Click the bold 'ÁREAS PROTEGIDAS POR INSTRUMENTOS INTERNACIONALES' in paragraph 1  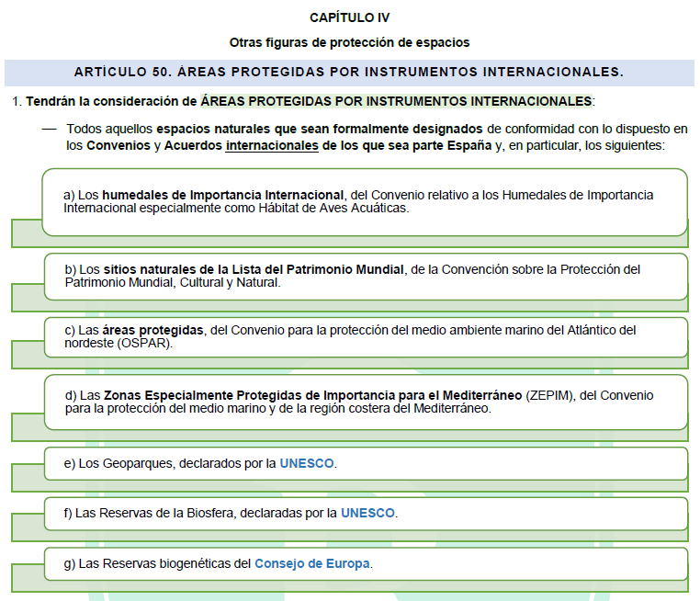tap(396, 100)
